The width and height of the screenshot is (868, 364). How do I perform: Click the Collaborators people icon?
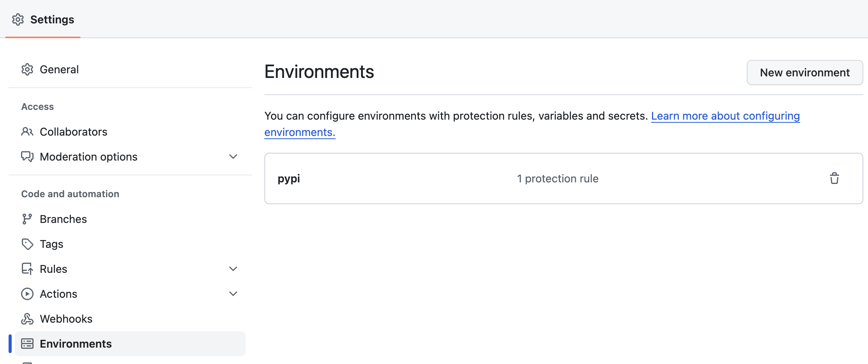click(x=27, y=132)
